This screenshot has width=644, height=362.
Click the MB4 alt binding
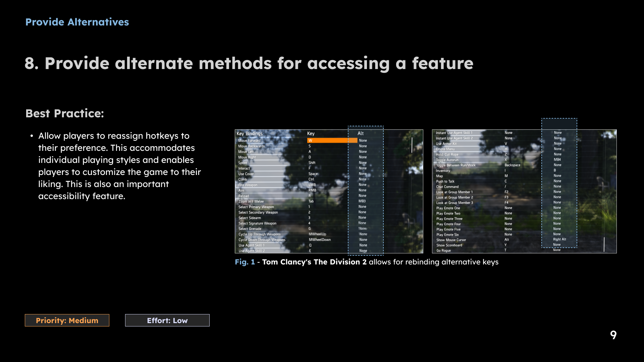(x=557, y=160)
